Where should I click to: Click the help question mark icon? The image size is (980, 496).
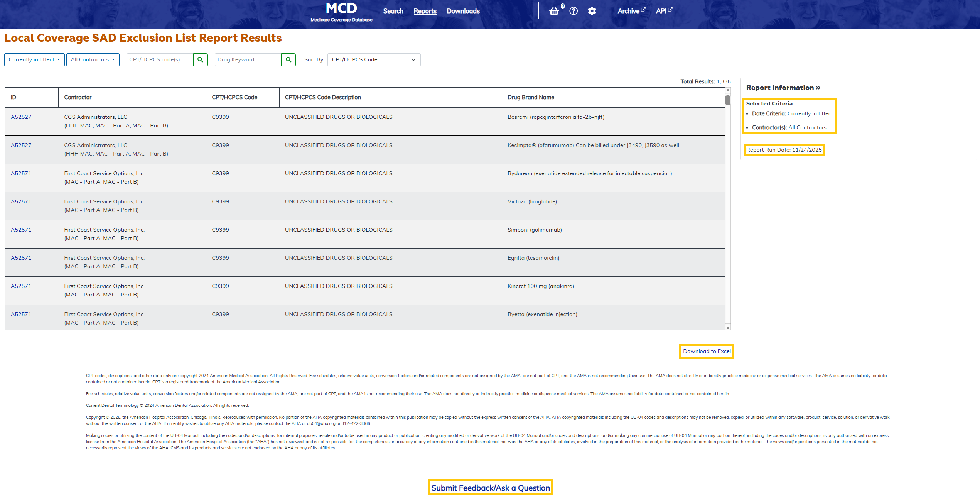(x=573, y=11)
